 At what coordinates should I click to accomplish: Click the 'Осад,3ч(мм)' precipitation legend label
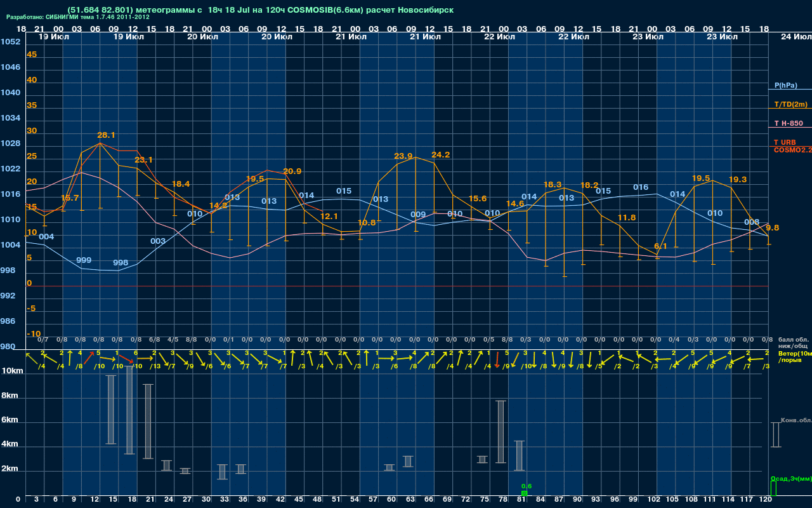point(790,478)
